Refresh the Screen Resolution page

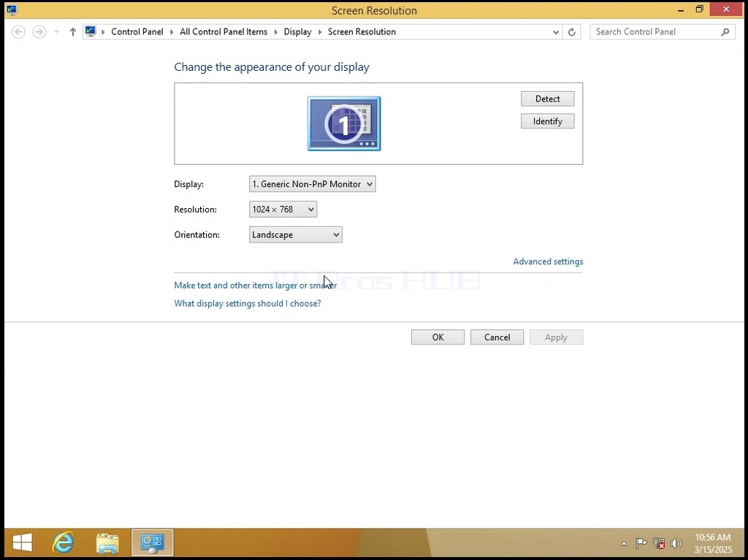(x=571, y=32)
